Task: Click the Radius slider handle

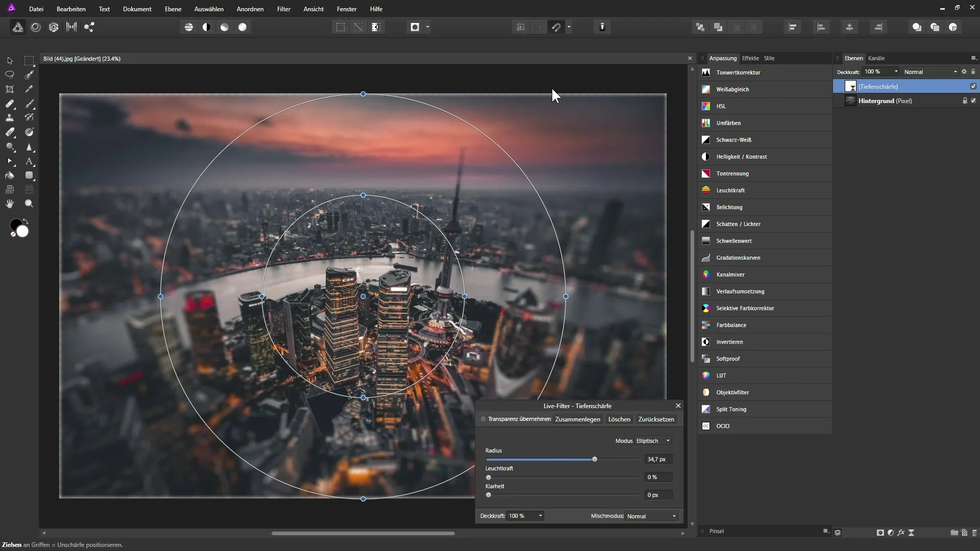Action: tap(595, 459)
